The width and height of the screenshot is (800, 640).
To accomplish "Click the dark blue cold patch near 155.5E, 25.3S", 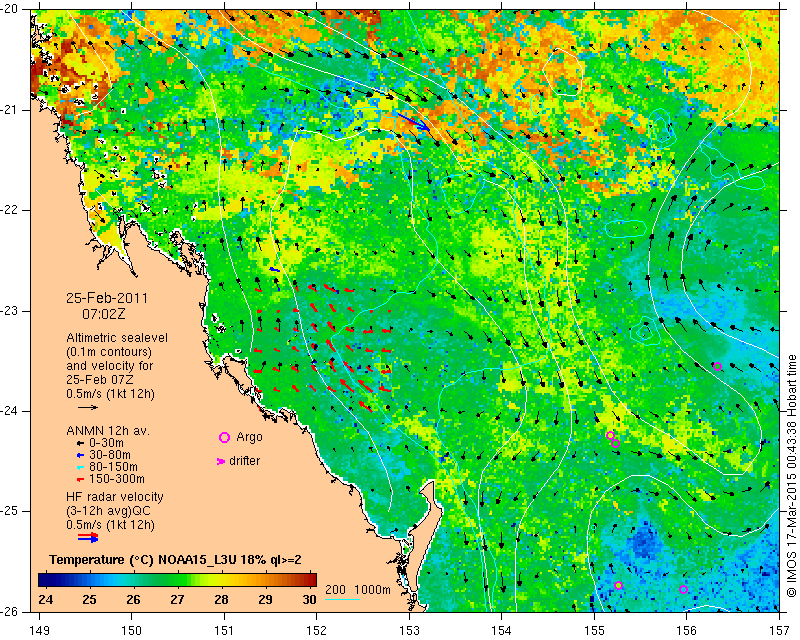I will click(644, 541).
